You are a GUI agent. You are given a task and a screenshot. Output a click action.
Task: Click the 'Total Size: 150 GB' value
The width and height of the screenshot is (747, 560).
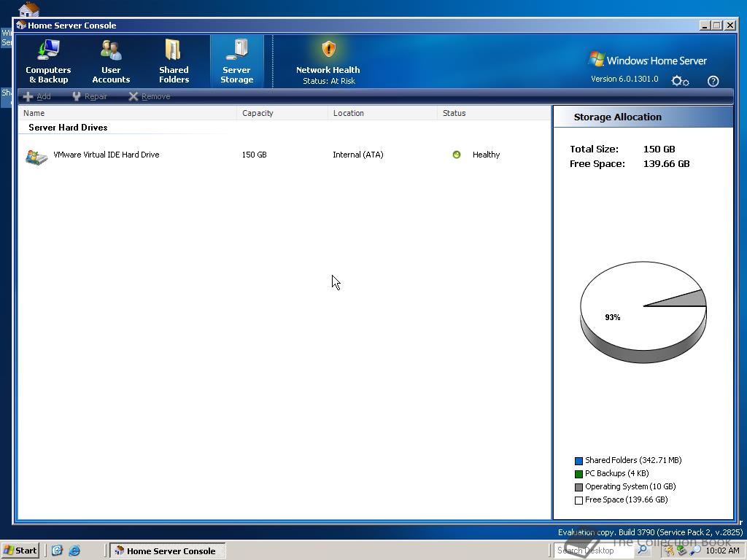[659, 149]
